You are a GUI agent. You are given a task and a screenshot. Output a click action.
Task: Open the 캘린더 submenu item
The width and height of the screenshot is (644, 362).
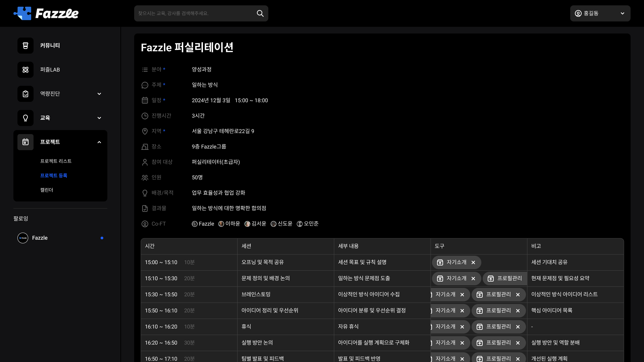click(47, 190)
